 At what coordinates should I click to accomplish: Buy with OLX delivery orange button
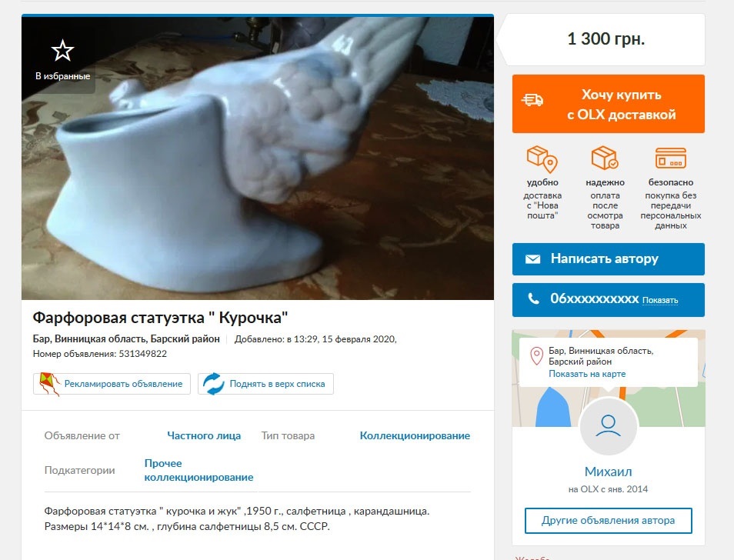(608, 104)
